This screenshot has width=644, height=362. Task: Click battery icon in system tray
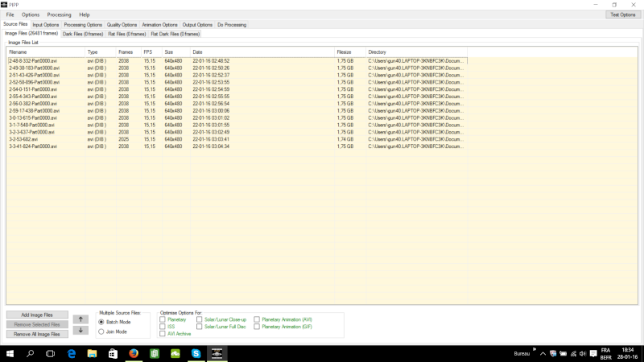click(x=563, y=354)
